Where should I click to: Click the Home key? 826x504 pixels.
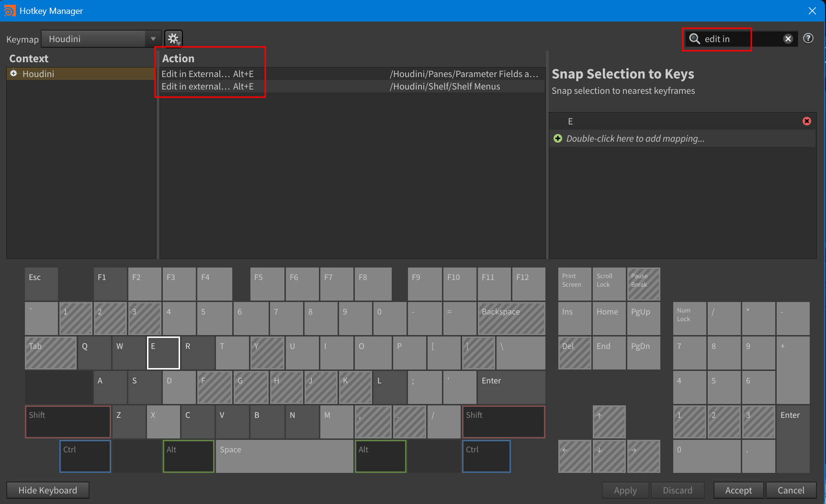(x=609, y=318)
